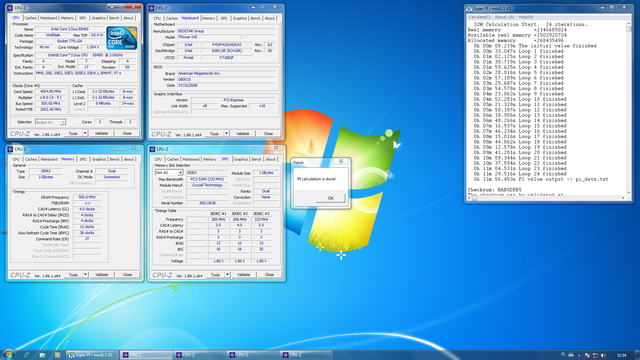Click the CPU-Z title icon of the Memory window
The height and width of the screenshot is (360, 640).
point(11,149)
